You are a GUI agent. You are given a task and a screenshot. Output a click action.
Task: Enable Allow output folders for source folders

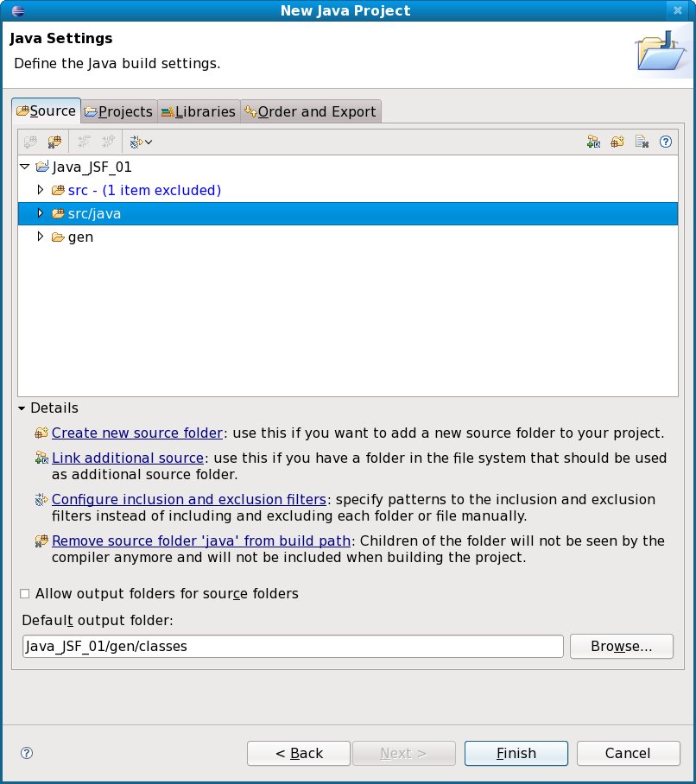pyautogui.click(x=25, y=594)
